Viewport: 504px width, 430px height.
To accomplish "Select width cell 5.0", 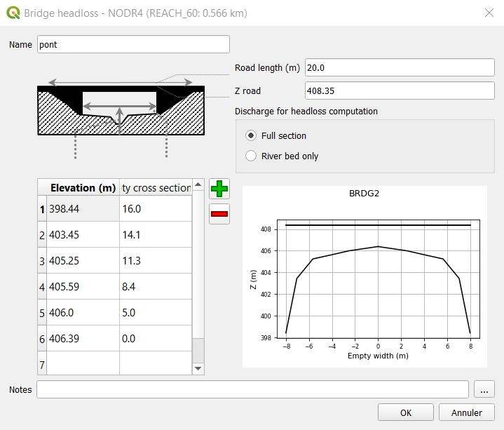I will 156,313.
